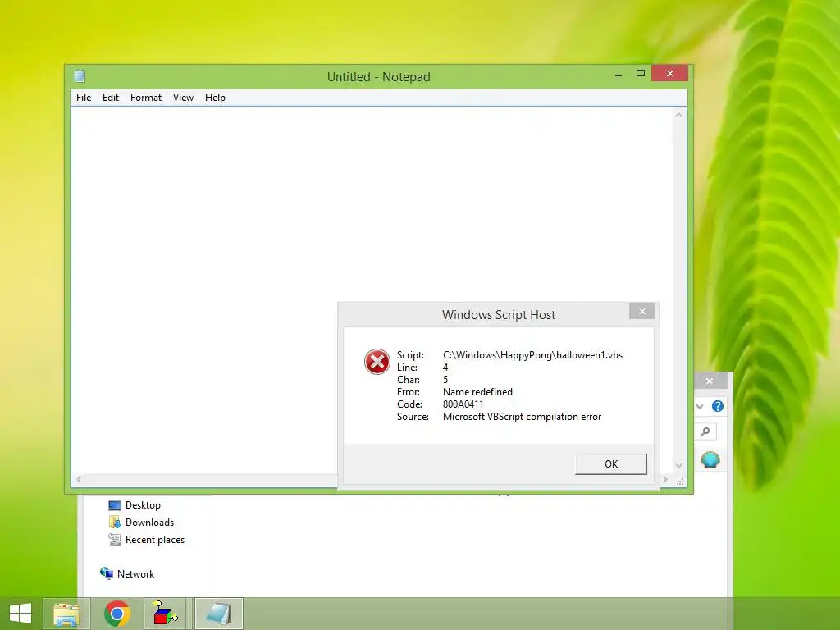Viewport: 840px width, 630px height.
Task: Click the Notepad icon in title bar
Action: [80, 76]
